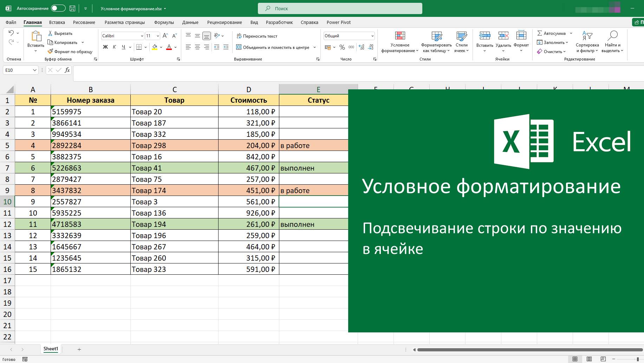Click Wrap Text (Переносить текст)

257,36
